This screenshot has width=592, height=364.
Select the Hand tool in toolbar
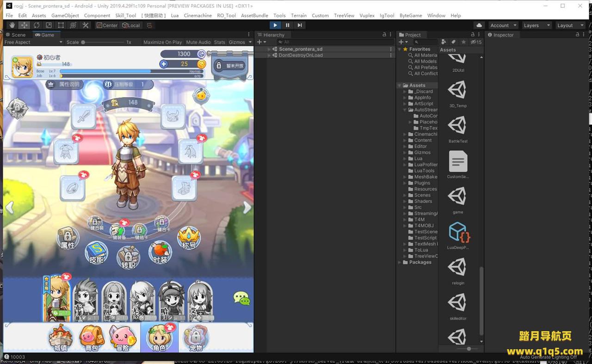tap(12, 25)
